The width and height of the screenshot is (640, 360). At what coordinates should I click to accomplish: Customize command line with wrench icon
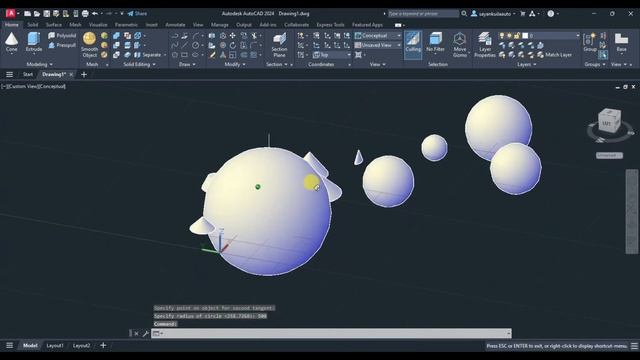[145, 333]
